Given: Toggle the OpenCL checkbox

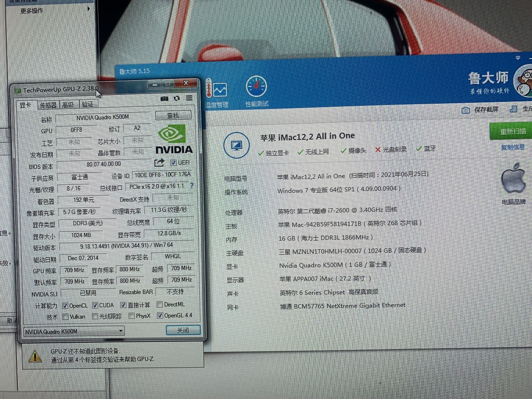Looking at the screenshot, I should (x=65, y=305).
